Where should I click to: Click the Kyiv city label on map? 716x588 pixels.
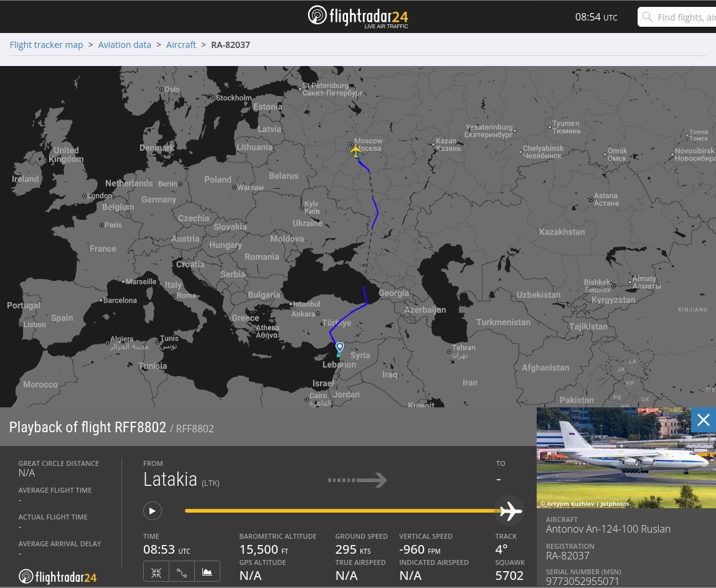coord(312,207)
